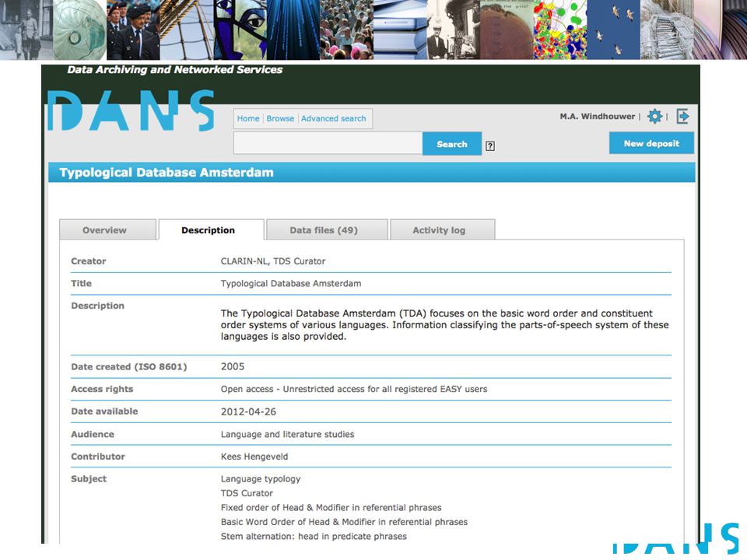Click subject 'Stem alternation: head in predicate phrases'
Image resolution: width=747 pixels, height=560 pixels.
tap(314, 536)
